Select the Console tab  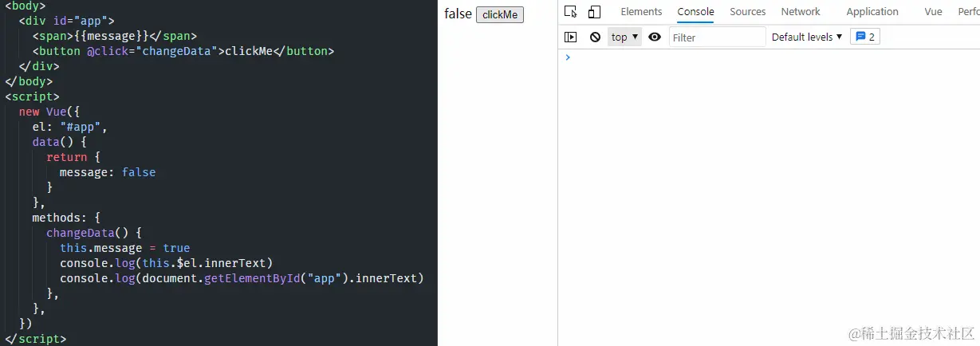click(x=695, y=12)
